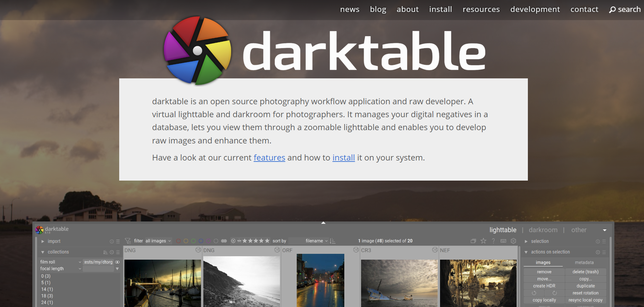Reset the selection module parameters

pos(598,241)
